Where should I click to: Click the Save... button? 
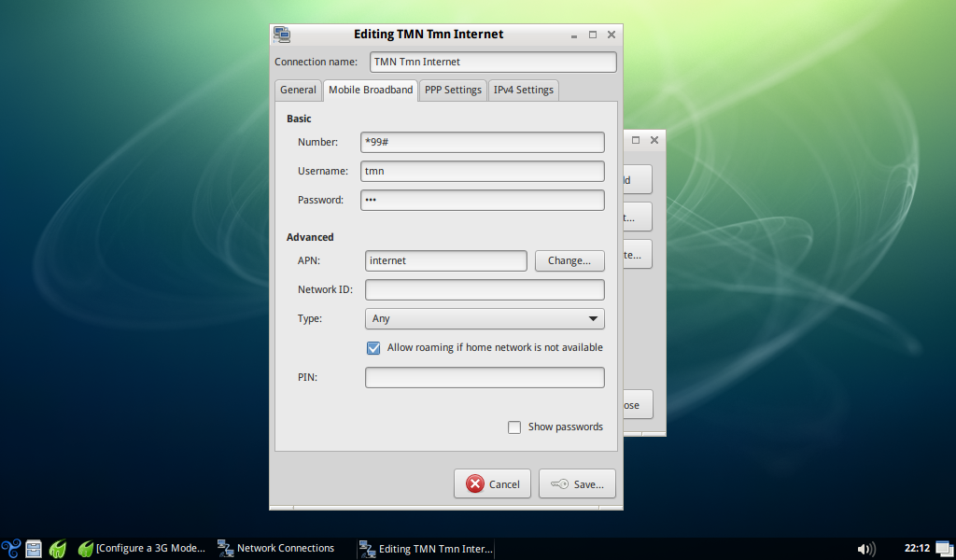click(x=577, y=484)
